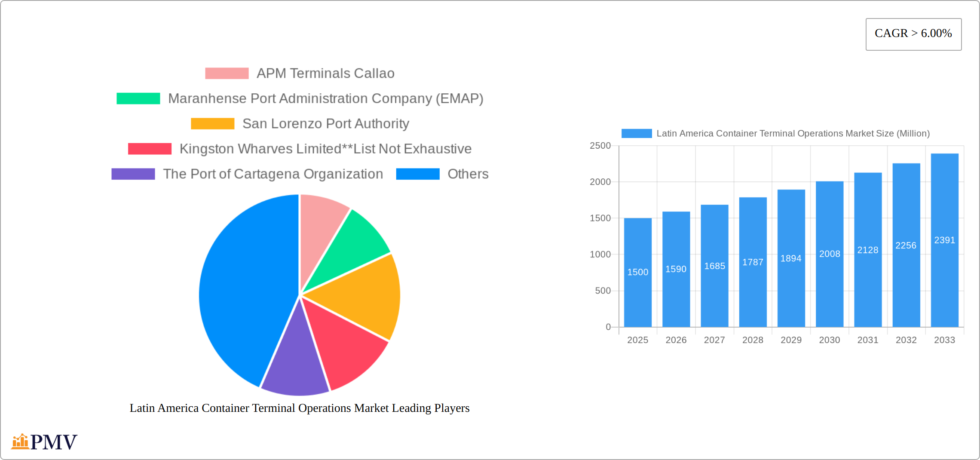Select the 2026 bar labeled 1590
This screenshot has width=980, height=460.
676,269
